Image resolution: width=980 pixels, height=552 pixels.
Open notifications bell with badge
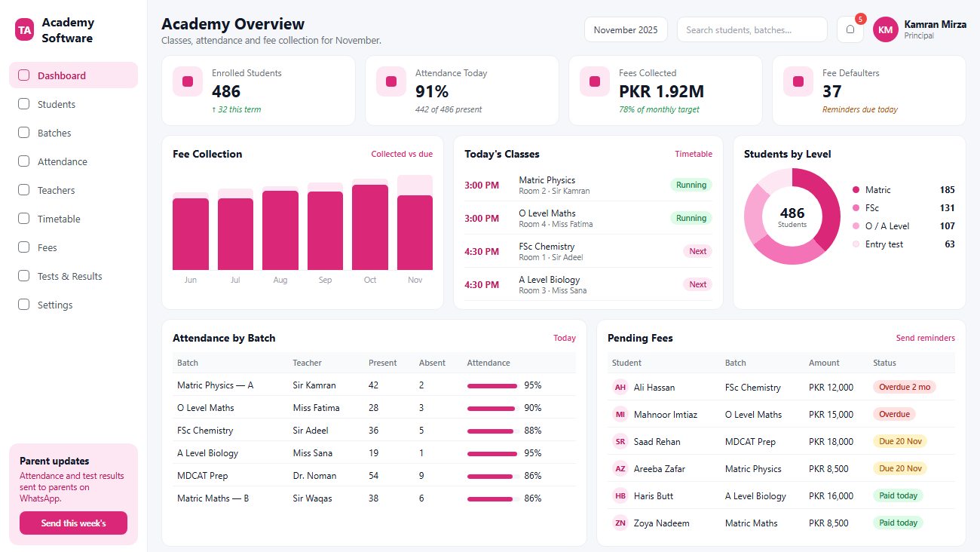tap(850, 29)
